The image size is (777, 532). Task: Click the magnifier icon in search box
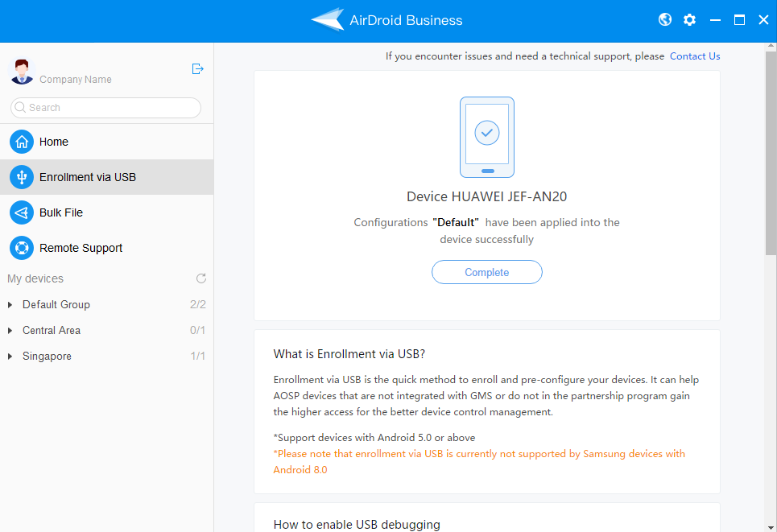tap(20, 108)
